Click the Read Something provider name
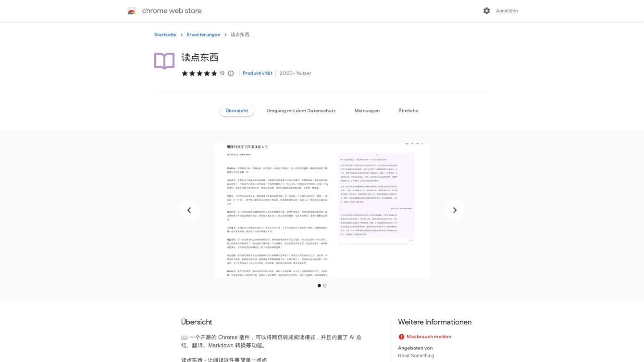 point(416,356)
